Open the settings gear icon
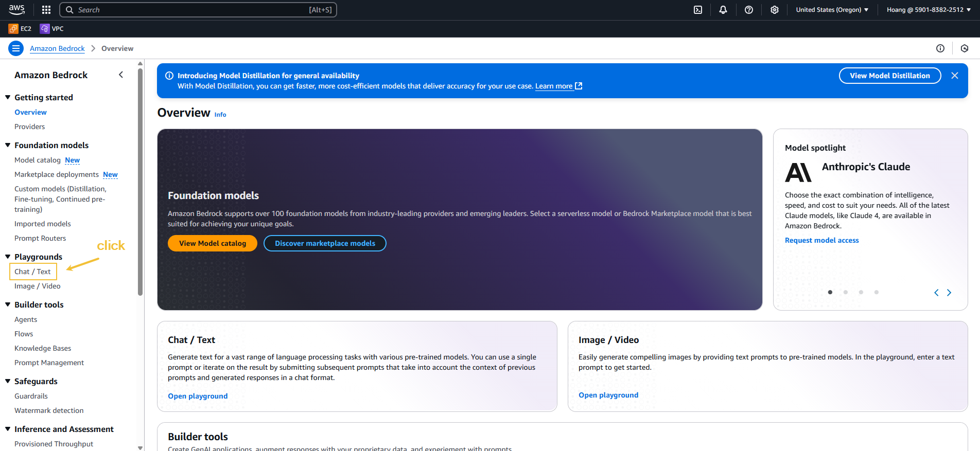Screen dimensions: 980x451 pyautogui.click(x=775, y=10)
